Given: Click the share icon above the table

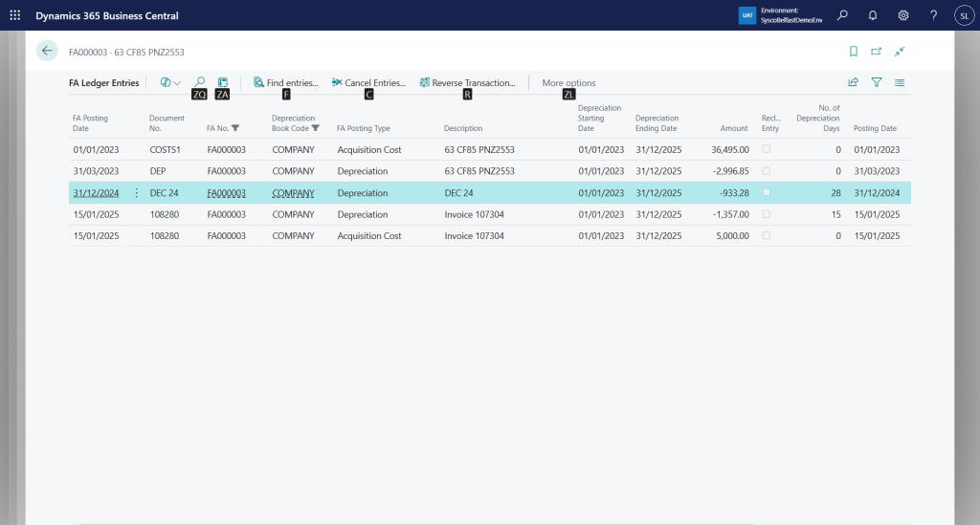Looking at the screenshot, I should pos(854,83).
